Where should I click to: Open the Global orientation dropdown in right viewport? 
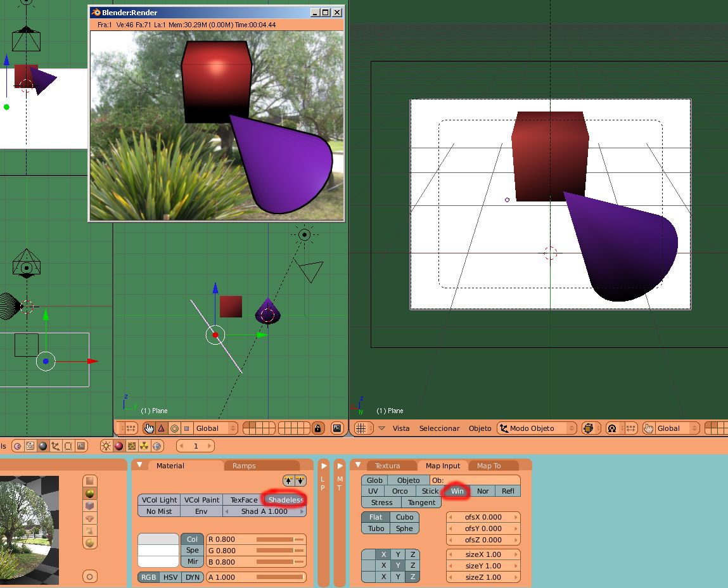[672, 428]
